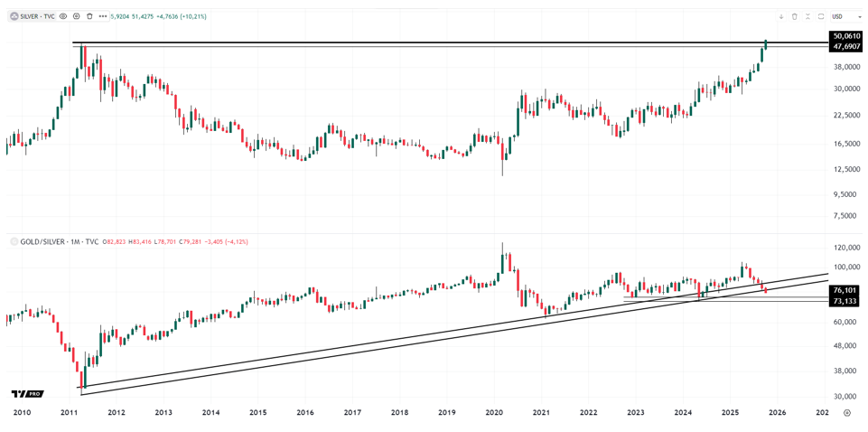The image size is (868, 432).
Task: Open settings for the SILVER symbol
Action: 77,16
